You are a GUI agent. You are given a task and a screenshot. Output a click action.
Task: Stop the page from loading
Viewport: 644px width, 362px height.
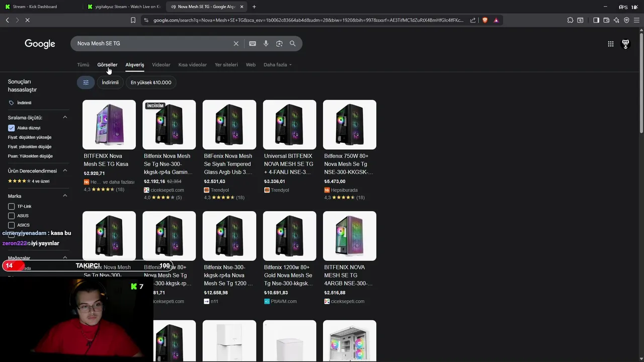tap(27, 20)
